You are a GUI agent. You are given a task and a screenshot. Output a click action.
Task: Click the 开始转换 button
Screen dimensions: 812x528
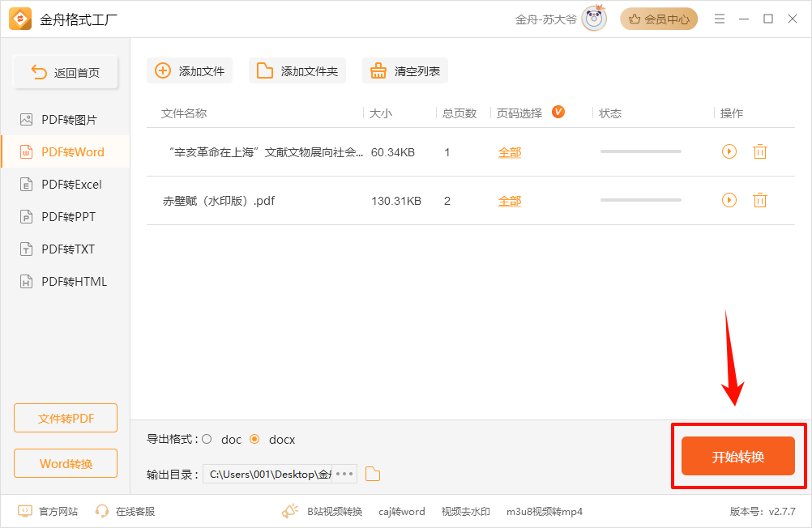click(x=737, y=457)
